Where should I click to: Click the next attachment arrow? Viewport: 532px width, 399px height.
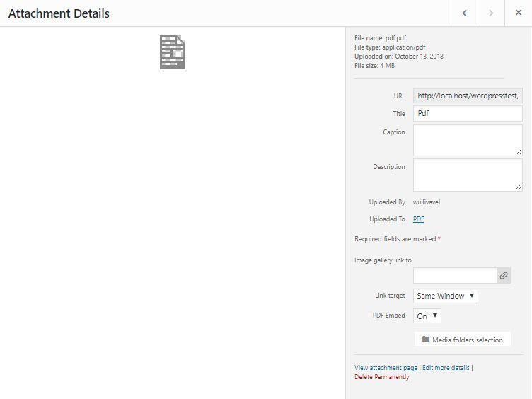click(x=491, y=13)
